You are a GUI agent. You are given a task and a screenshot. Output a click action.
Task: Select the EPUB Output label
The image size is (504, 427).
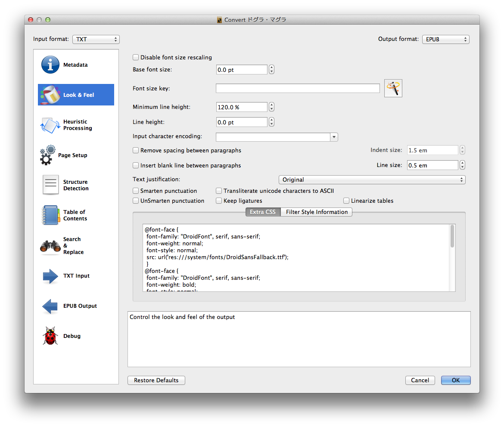click(80, 306)
